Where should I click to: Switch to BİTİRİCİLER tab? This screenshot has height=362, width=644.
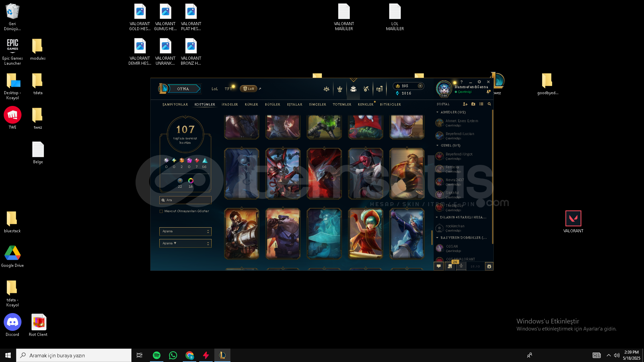390,105
